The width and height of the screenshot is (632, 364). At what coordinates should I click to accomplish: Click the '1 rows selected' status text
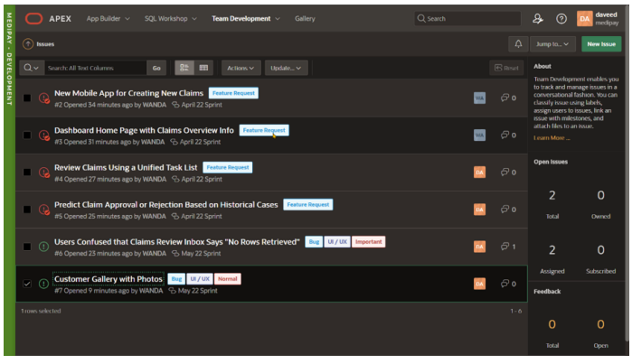(41, 311)
